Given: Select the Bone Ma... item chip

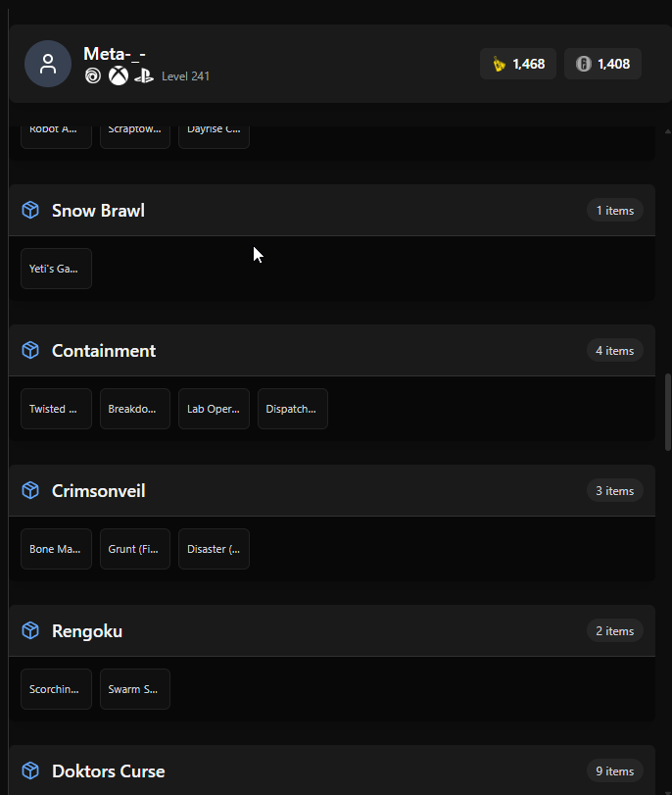Looking at the screenshot, I should [56, 549].
